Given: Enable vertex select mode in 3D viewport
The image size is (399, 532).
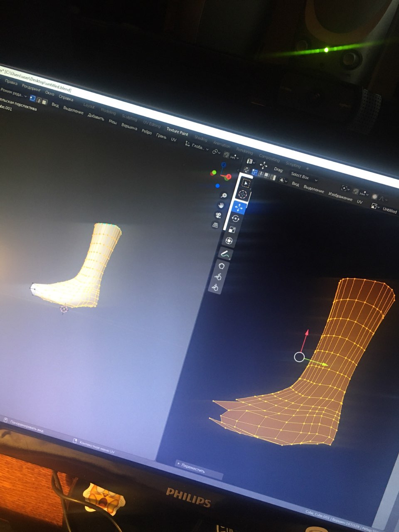Looking at the screenshot, I should tap(33, 99).
